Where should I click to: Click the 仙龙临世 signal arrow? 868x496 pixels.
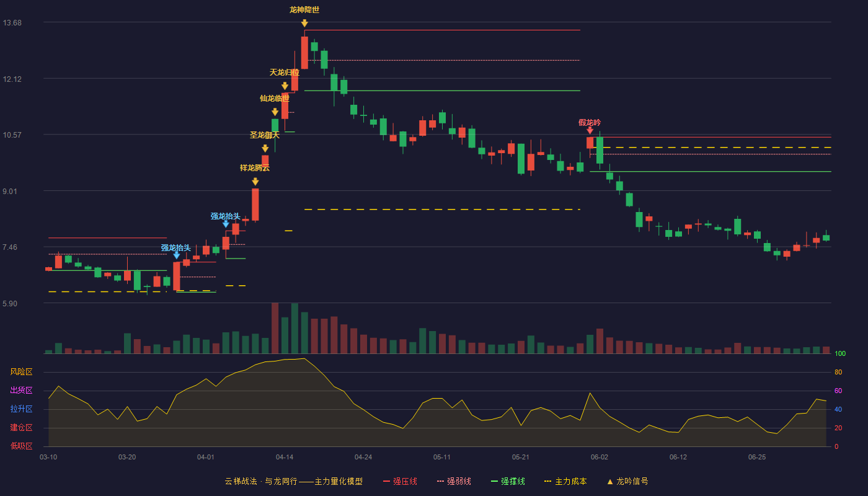tap(275, 112)
